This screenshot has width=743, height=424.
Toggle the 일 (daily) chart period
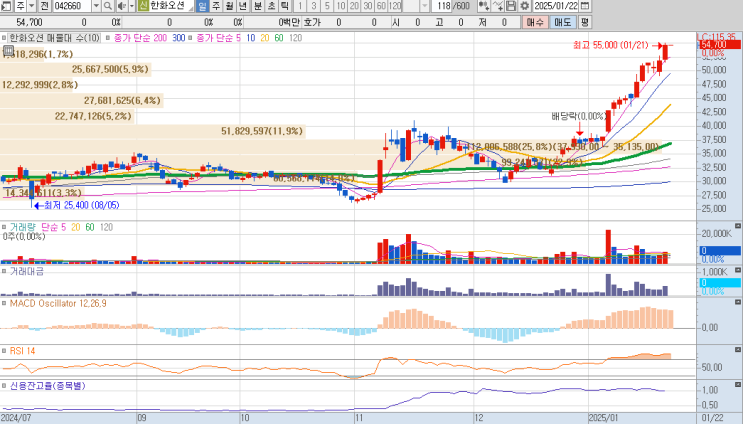point(203,6)
